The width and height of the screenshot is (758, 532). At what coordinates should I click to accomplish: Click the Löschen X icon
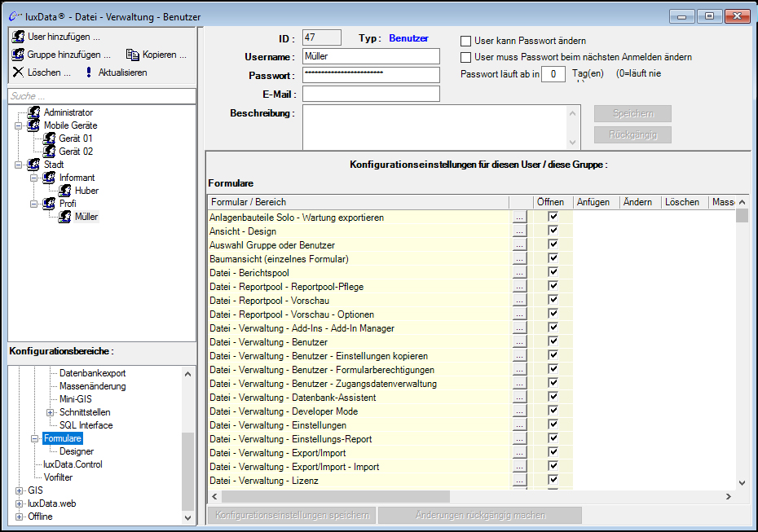click(18, 73)
